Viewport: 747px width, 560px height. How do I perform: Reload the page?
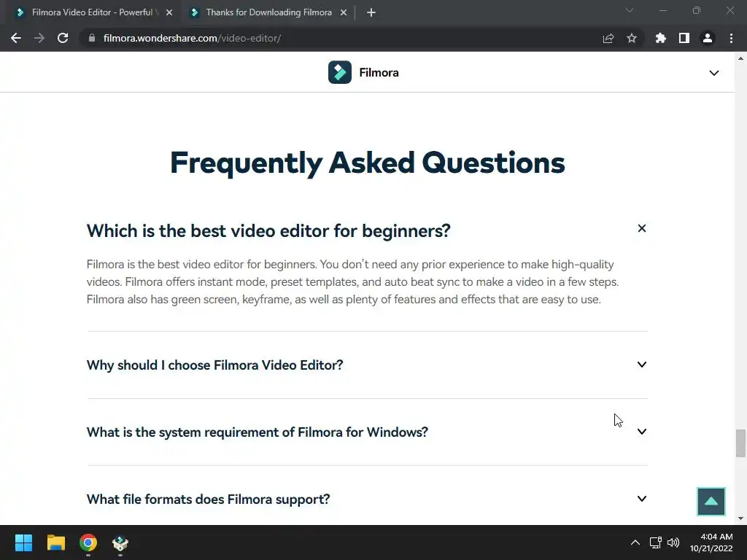[63, 38]
